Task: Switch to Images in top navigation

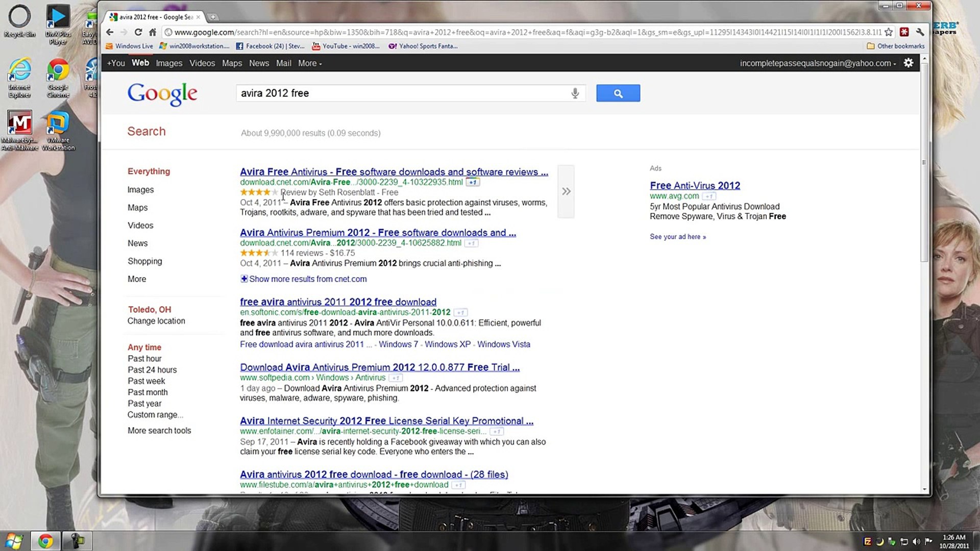Action: click(169, 63)
